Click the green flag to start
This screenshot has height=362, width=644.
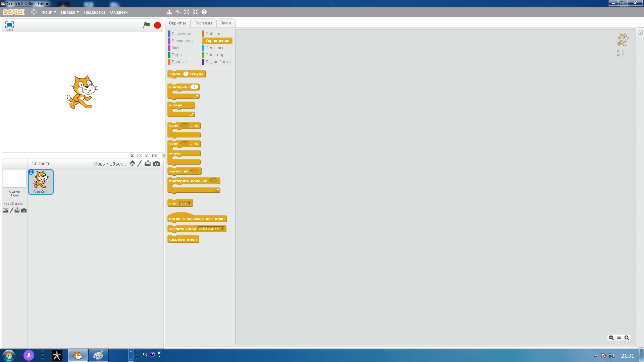click(x=147, y=25)
